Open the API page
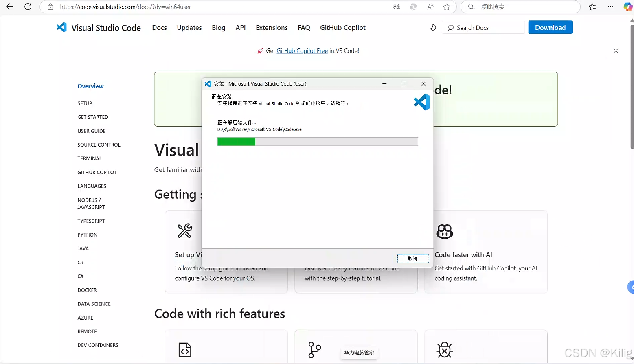The image size is (634, 364). tap(241, 27)
